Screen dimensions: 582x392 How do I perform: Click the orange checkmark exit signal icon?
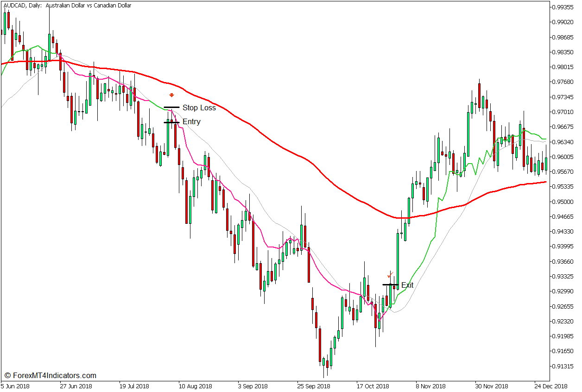pyautogui.click(x=389, y=275)
